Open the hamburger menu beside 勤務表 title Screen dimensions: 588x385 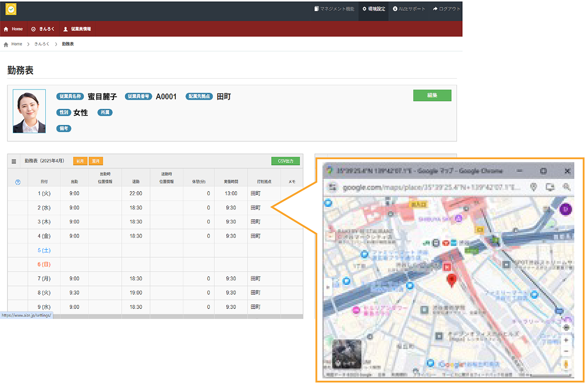14,161
